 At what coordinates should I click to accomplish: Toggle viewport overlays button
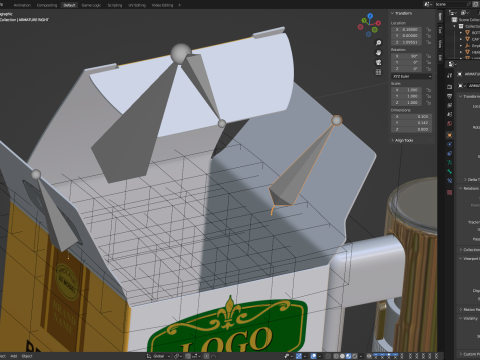coord(314,356)
